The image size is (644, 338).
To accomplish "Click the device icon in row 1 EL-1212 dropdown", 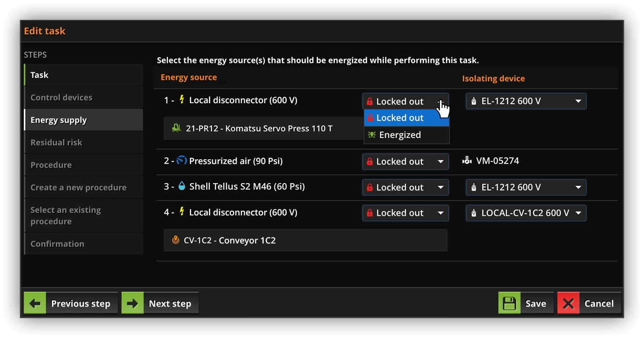I will 474,101.
